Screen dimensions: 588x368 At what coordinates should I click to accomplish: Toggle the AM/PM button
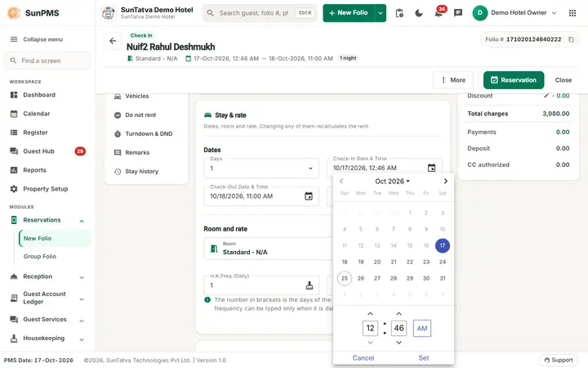[x=422, y=328]
